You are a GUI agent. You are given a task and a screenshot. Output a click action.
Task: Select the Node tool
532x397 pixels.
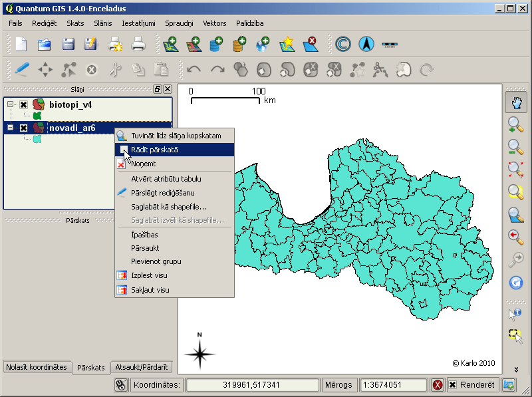pos(68,70)
